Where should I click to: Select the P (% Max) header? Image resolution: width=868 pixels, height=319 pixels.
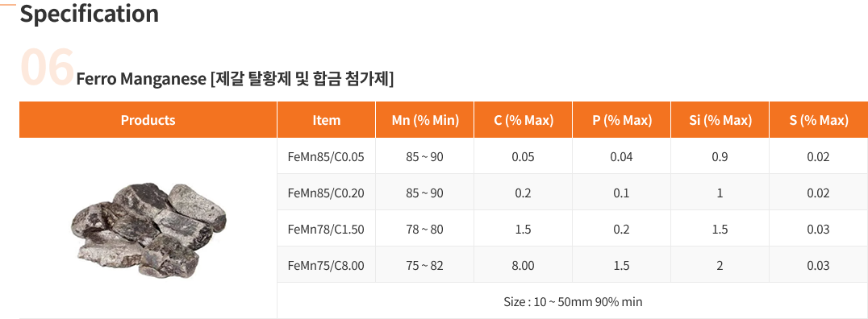(622, 120)
